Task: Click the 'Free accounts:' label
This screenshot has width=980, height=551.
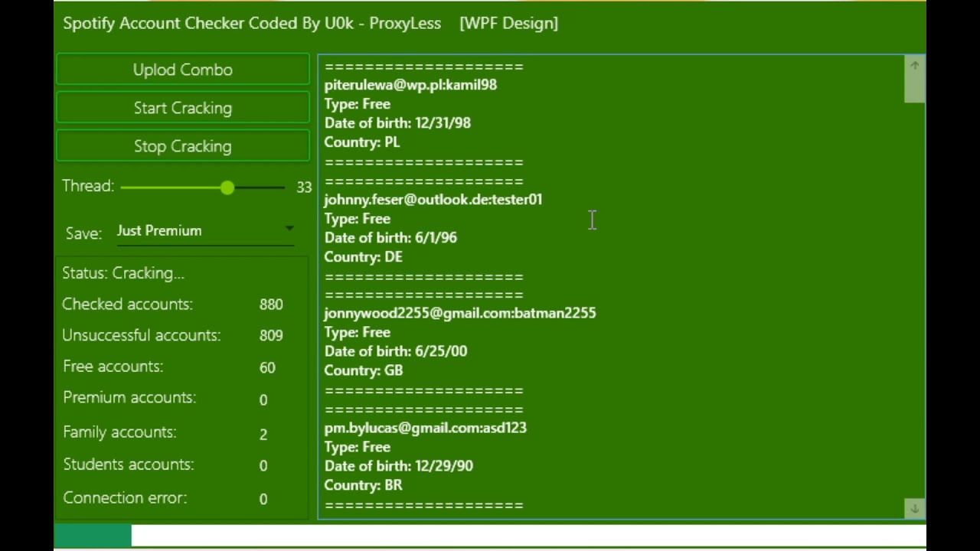Action: click(113, 367)
